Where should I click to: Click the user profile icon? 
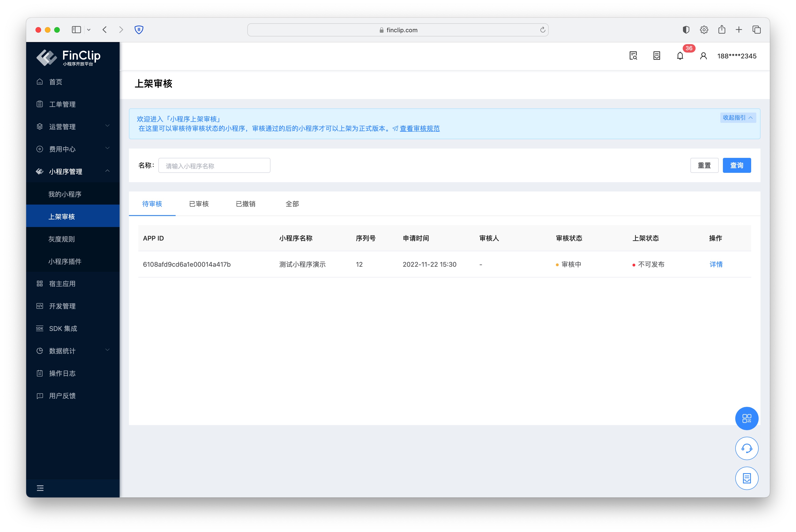pos(703,56)
